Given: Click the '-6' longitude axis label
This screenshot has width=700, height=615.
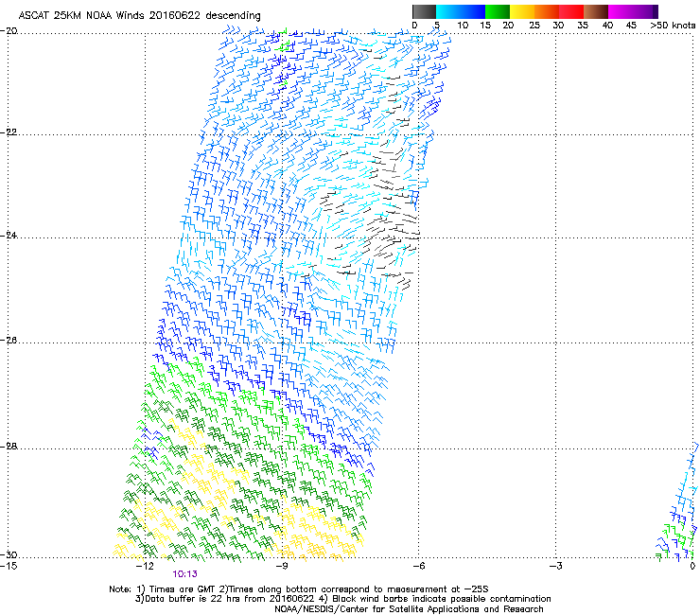Looking at the screenshot, I should pos(418,566).
